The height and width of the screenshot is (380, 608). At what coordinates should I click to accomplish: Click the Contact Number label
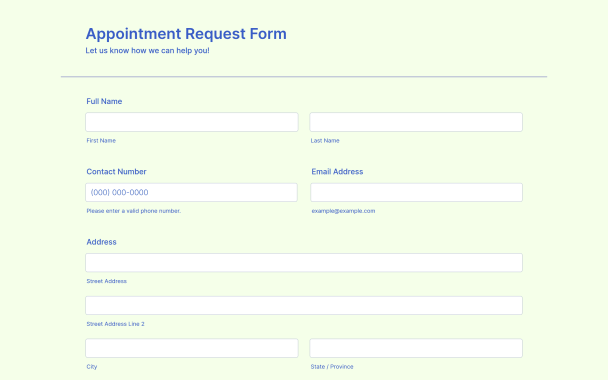coord(116,171)
